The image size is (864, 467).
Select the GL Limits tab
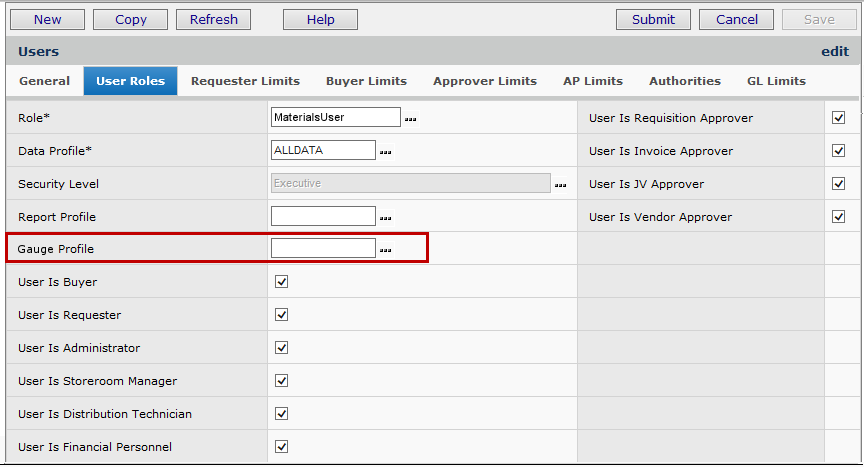(776, 81)
